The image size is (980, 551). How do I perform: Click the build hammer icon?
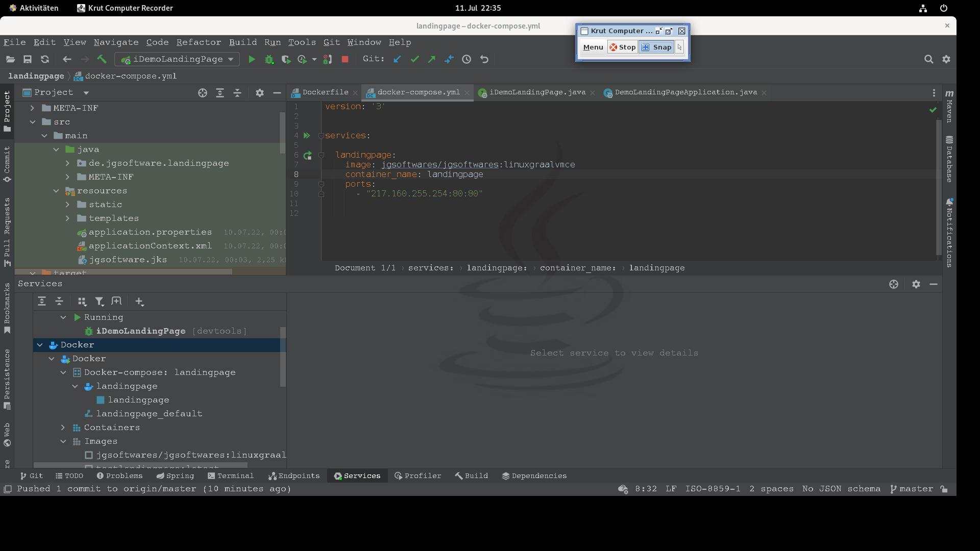point(102,59)
